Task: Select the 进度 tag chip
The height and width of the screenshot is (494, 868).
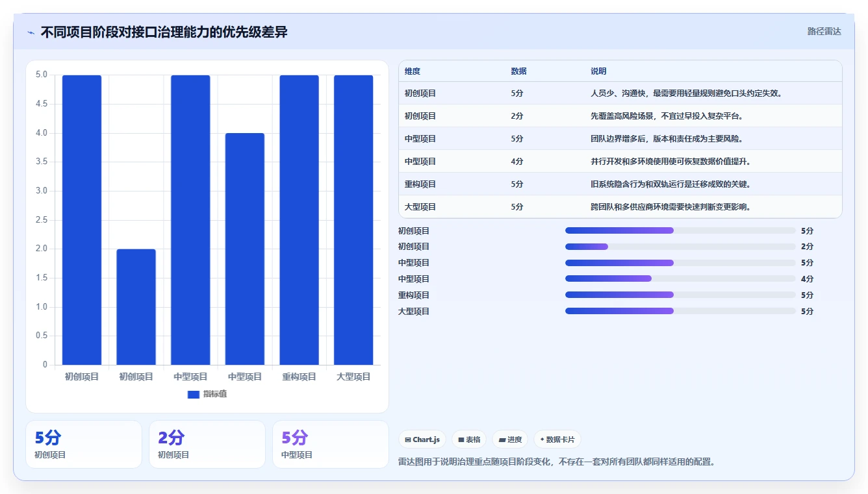Action: tap(510, 439)
